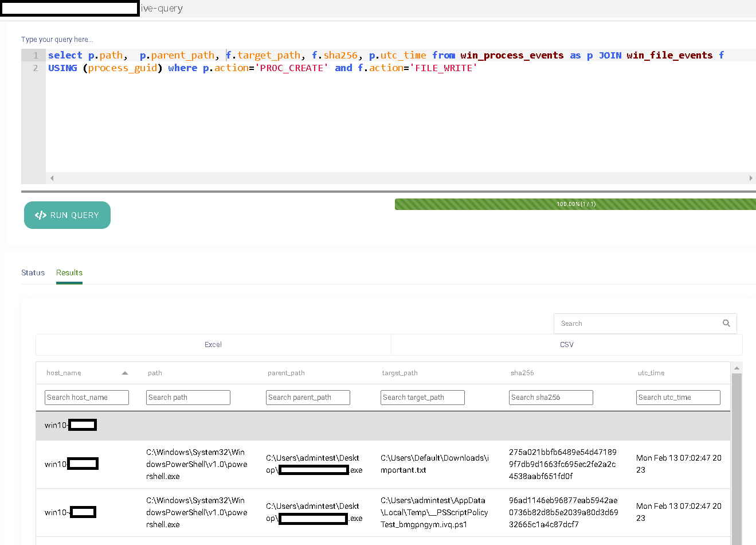Export results as CSV
756x545 pixels.
(x=566, y=345)
